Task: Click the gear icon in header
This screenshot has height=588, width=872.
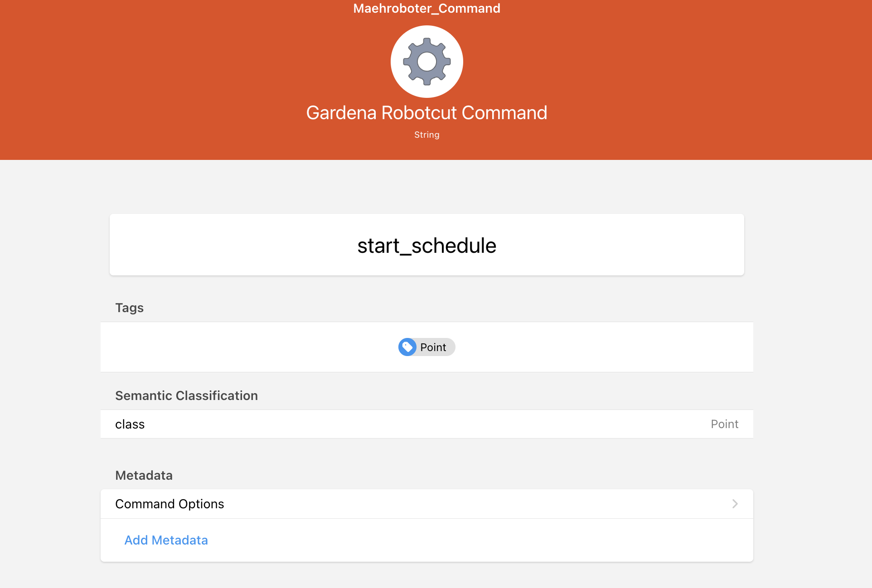Action: 426,61
